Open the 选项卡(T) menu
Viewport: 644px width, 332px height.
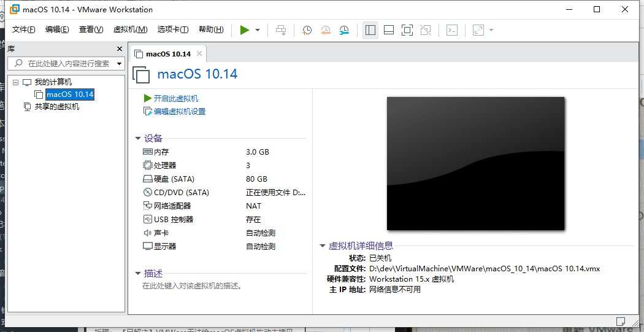[173, 29]
